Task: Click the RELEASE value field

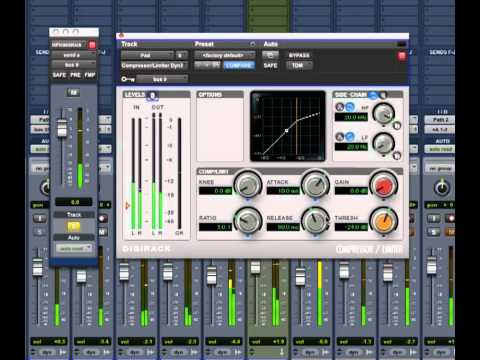Action: click(x=283, y=227)
